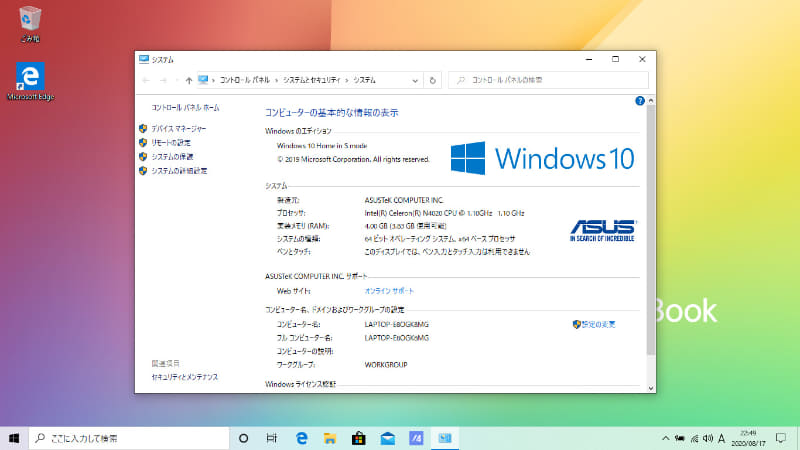Open システムの保護 link
This screenshot has height=450, width=800.
[x=172, y=157]
